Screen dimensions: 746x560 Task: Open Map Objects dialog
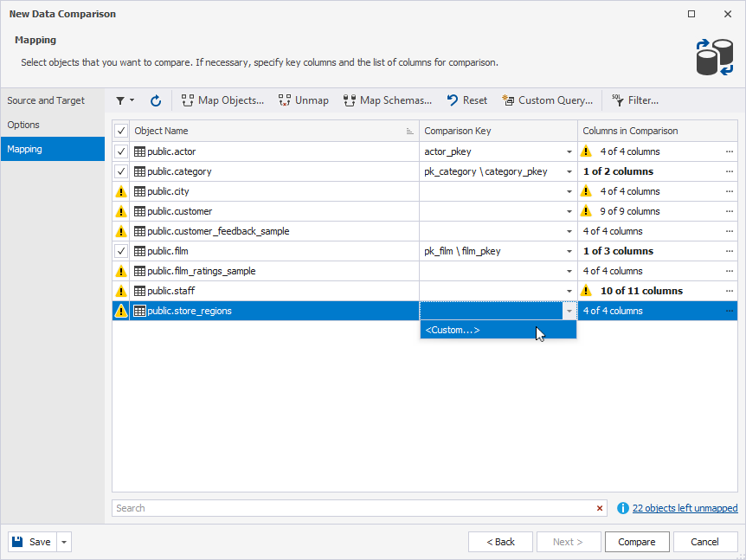point(222,100)
